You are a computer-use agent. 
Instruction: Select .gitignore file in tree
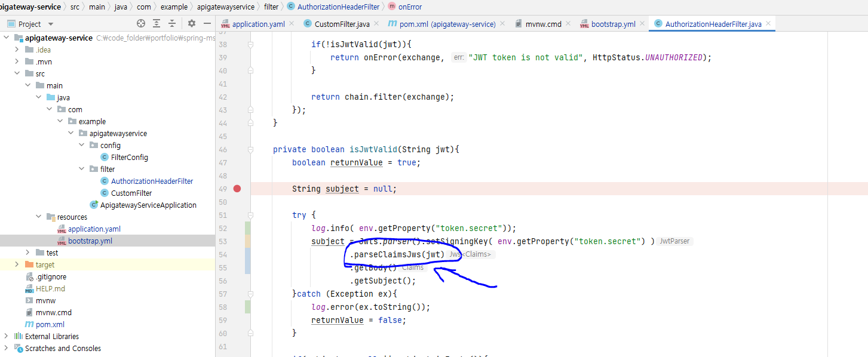click(51, 276)
